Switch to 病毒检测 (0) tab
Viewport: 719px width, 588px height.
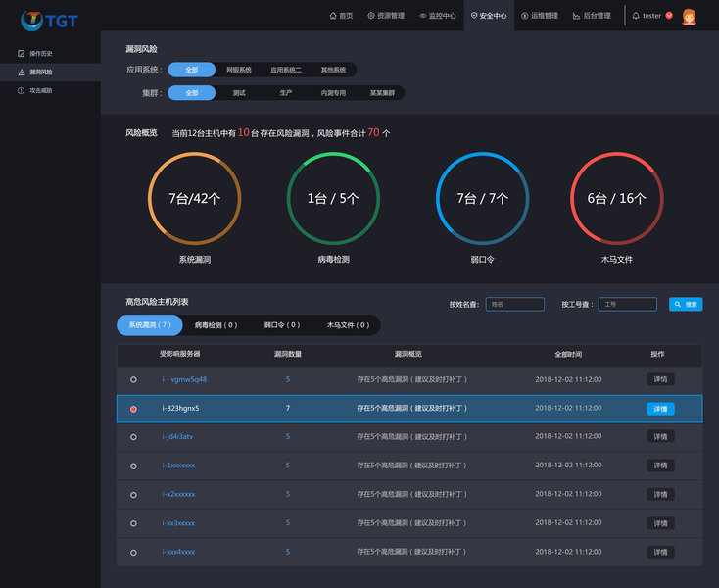point(216,325)
